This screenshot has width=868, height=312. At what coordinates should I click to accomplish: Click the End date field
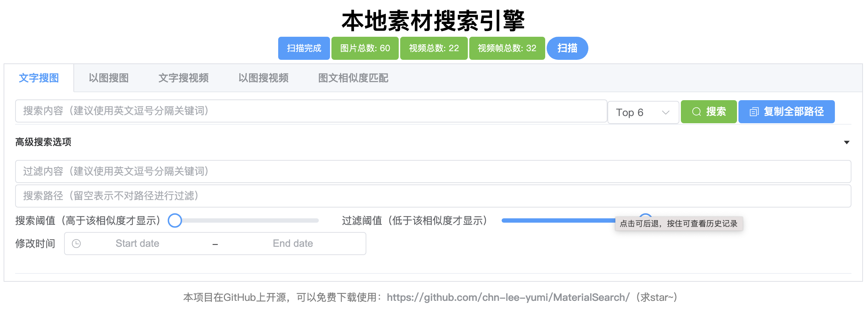(x=293, y=244)
